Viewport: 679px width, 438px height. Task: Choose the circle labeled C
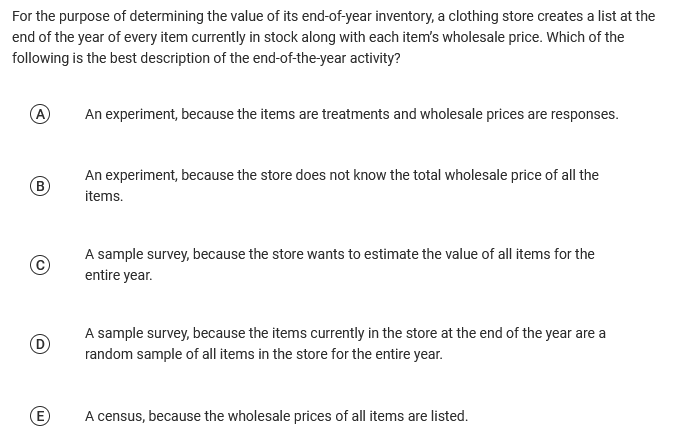coord(41,265)
